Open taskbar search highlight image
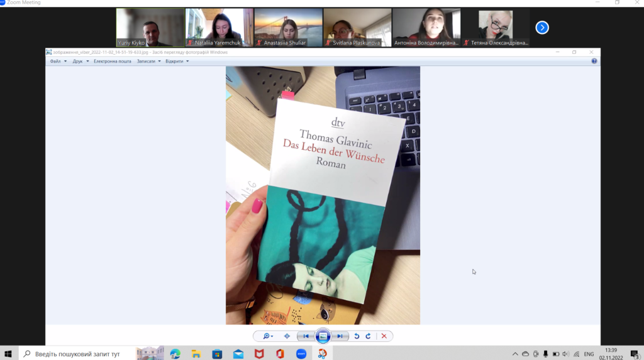The height and width of the screenshot is (360, 644). point(150,354)
